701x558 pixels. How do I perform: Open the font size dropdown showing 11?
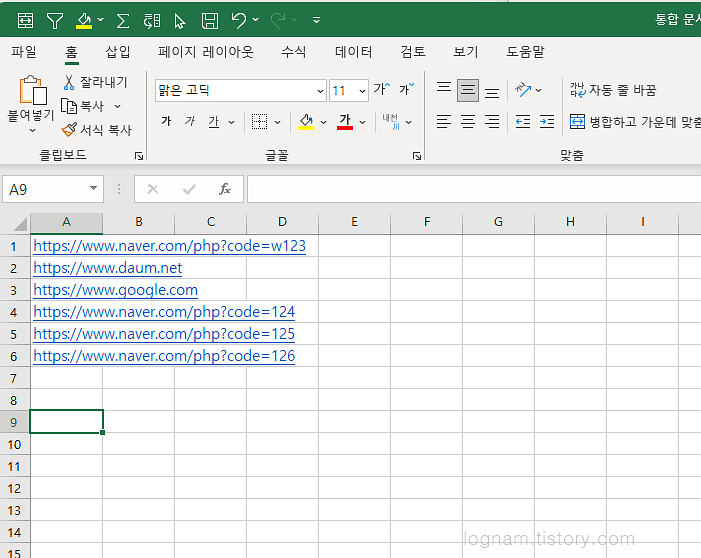click(362, 91)
